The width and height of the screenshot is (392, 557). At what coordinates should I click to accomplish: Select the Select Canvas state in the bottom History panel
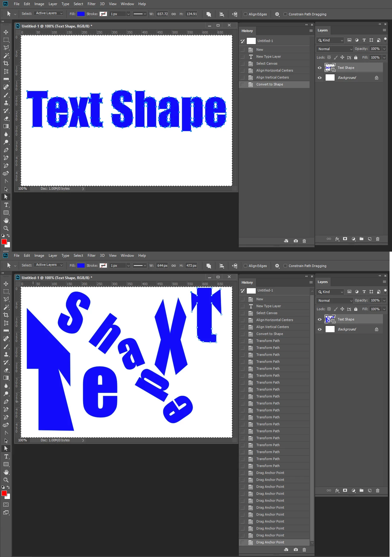[x=275, y=313]
